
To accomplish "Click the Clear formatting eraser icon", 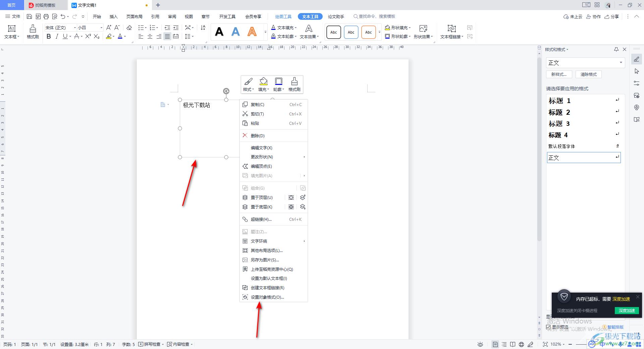I will click(129, 28).
